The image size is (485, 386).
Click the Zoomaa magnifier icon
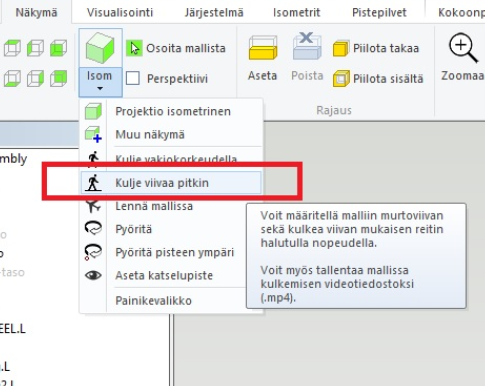[x=463, y=48]
